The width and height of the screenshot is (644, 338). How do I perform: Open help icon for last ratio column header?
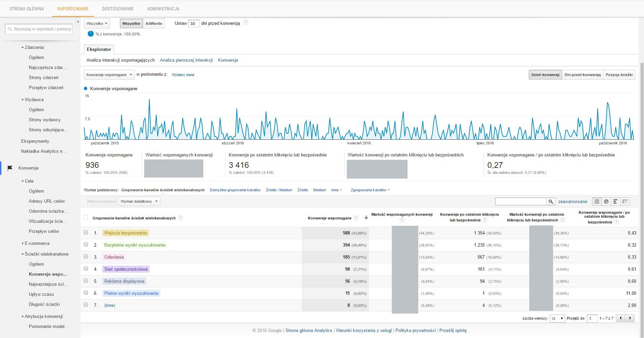[x=616, y=222]
